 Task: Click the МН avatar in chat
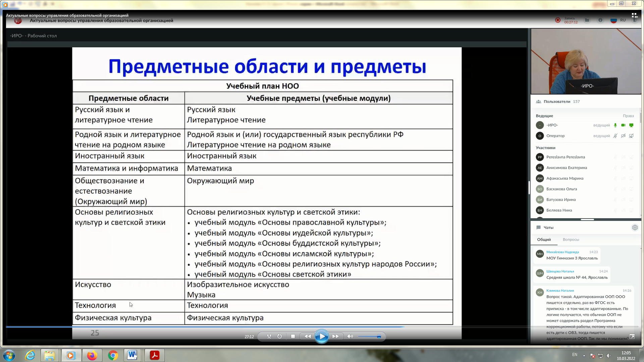pos(540,254)
